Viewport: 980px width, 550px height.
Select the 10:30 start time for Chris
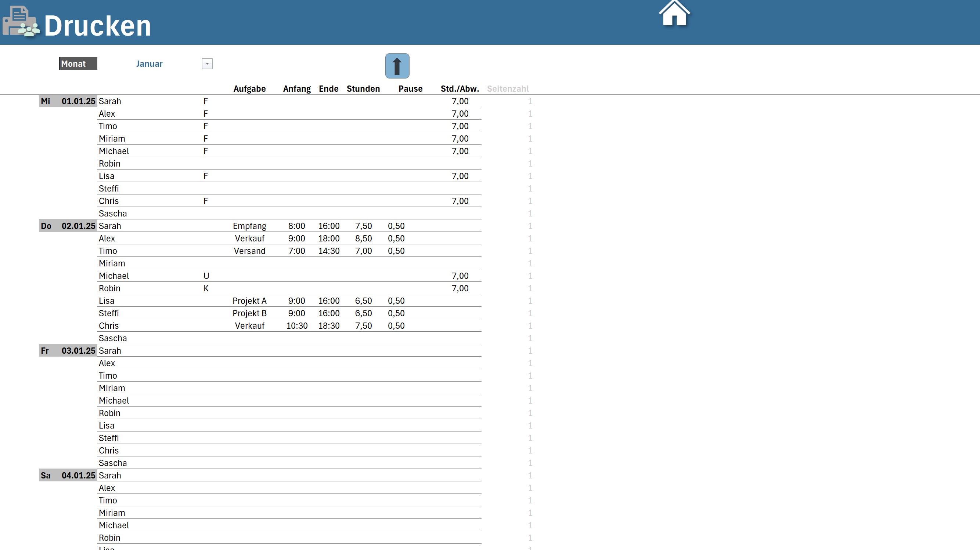click(297, 326)
